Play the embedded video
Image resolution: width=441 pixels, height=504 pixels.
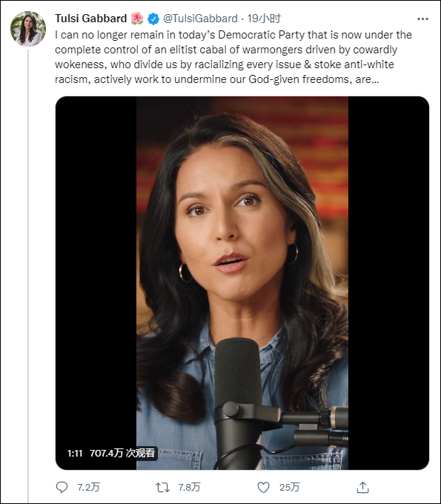tap(242, 283)
